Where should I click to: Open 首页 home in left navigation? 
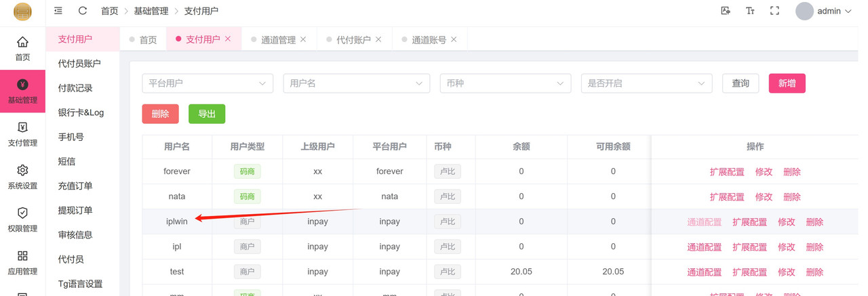click(22, 48)
